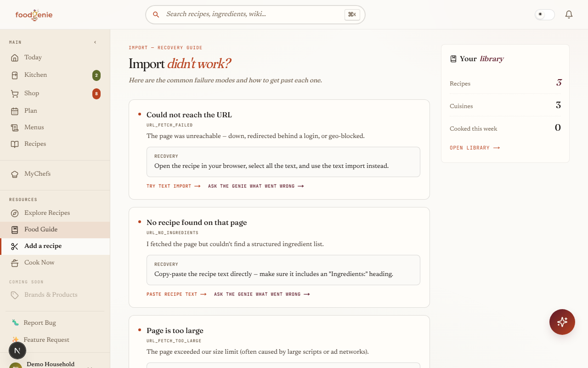The image size is (588, 368).
Task: Click the Cuisines row in library
Action: [505, 106]
